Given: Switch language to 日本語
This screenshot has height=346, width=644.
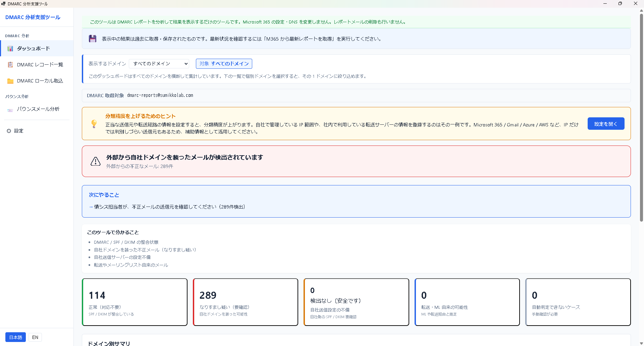Looking at the screenshot, I should [x=15, y=337].
